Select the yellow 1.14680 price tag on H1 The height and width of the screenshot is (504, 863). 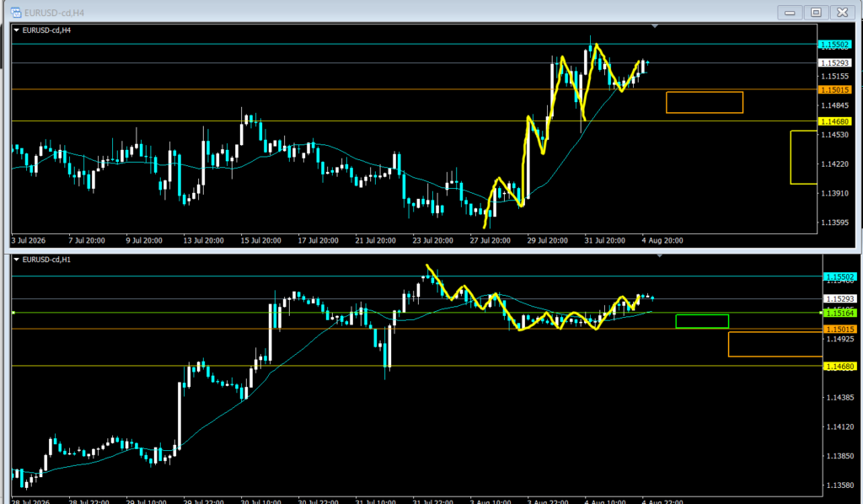pyautogui.click(x=840, y=366)
